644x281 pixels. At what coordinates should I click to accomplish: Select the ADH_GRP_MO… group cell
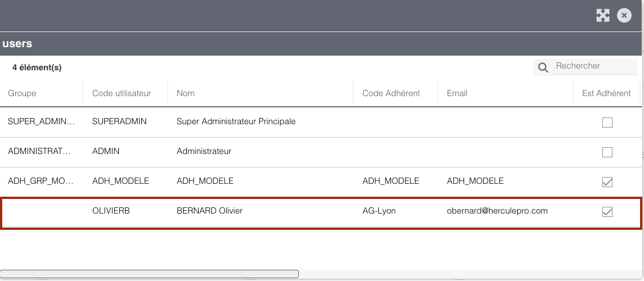pyautogui.click(x=41, y=181)
